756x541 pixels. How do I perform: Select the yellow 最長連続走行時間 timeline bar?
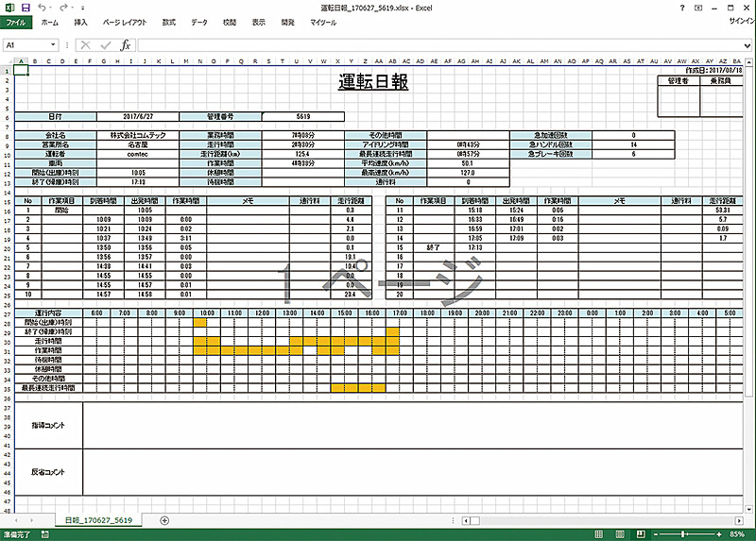click(358, 388)
